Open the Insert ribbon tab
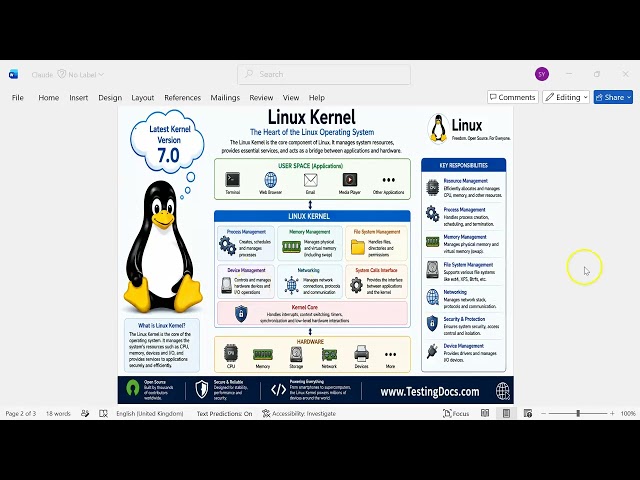640x480 pixels. 78,98
